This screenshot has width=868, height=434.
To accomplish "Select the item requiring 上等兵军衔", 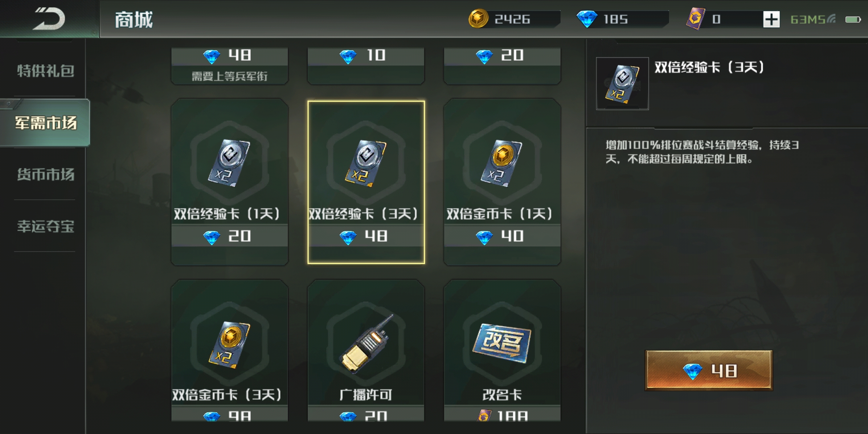I will click(x=229, y=66).
